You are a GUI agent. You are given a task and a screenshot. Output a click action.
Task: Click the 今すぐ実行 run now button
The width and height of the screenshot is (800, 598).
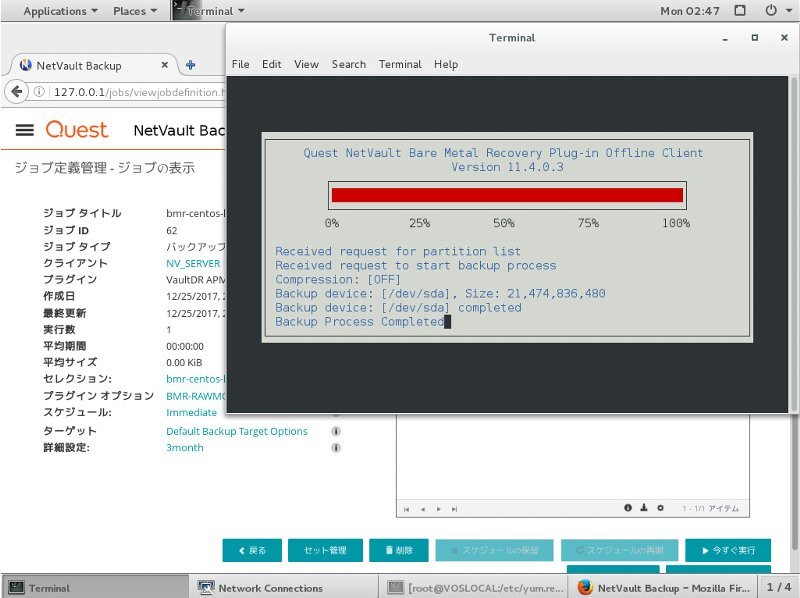[728, 550]
